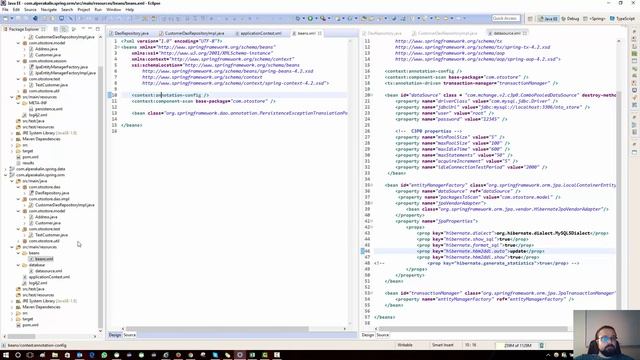Open the Source menu
The height and width of the screenshot is (360, 640).
30,9
